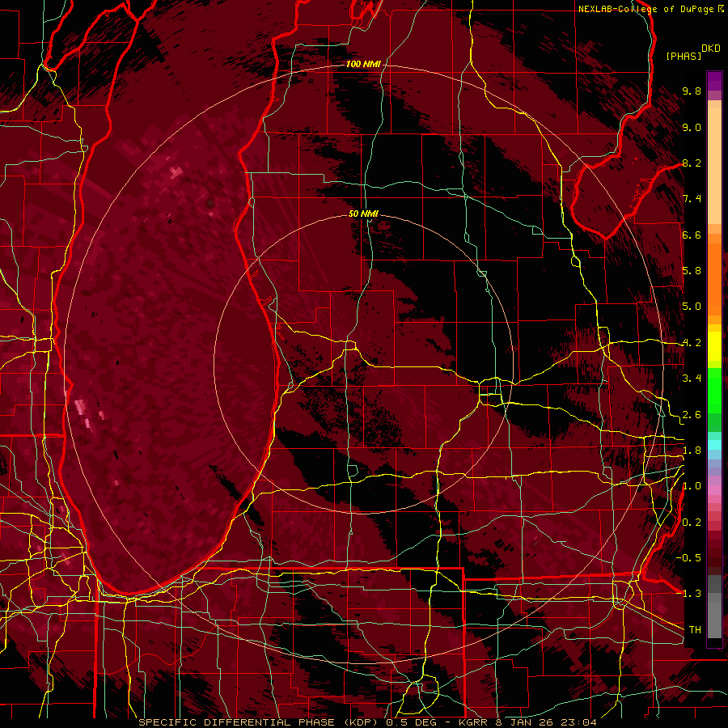The image size is (728, 728).
Task: Click the TH threshold label
Action: click(x=695, y=630)
